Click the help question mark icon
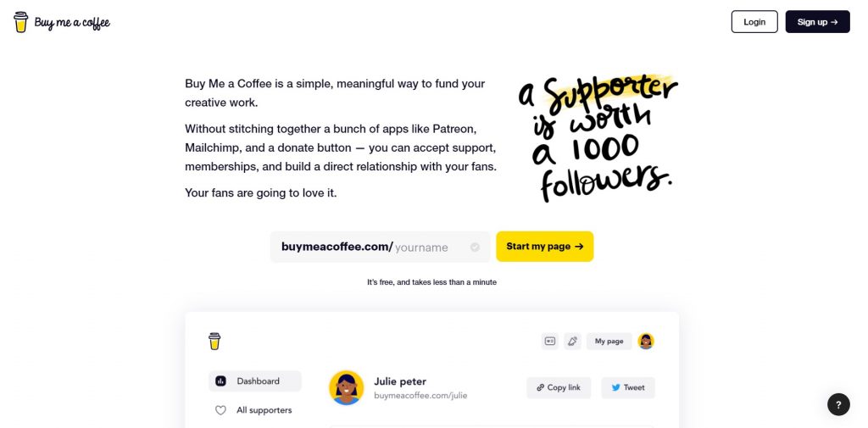Image resolution: width=868 pixels, height=428 pixels. point(837,404)
